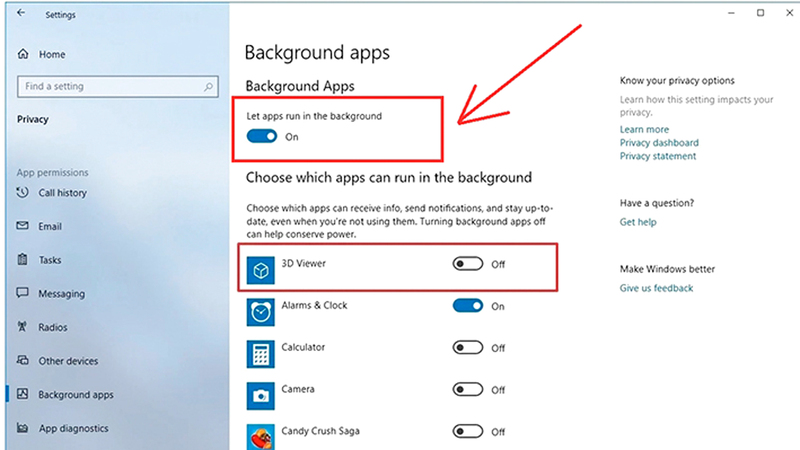Click the Alarms & Clock app icon
The width and height of the screenshot is (800, 450).
click(x=259, y=311)
